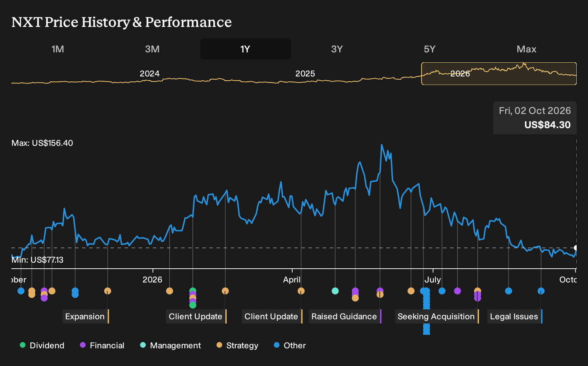The image size is (588, 366).
Task: Toggle the Strategy legend filter
Action: [x=237, y=345]
